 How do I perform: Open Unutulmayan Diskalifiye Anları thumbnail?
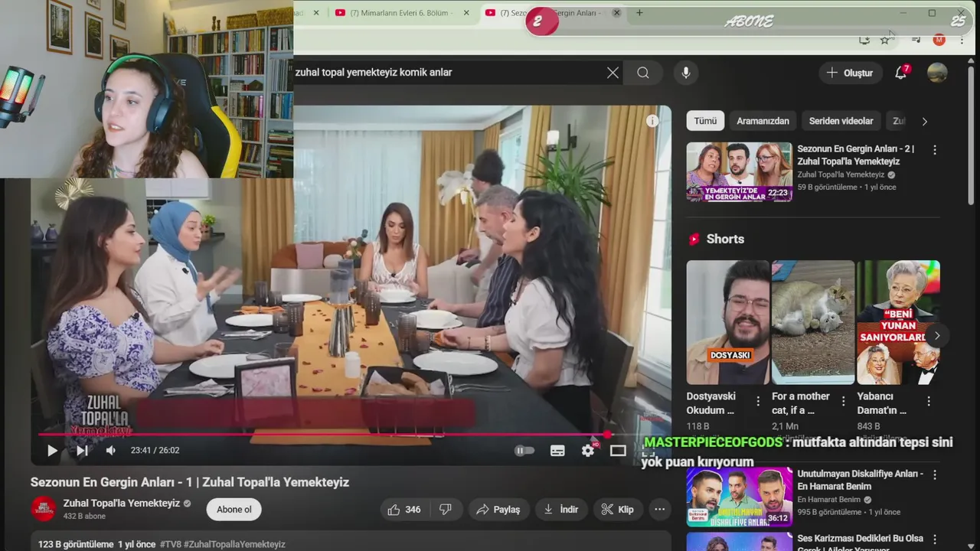pyautogui.click(x=739, y=497)
